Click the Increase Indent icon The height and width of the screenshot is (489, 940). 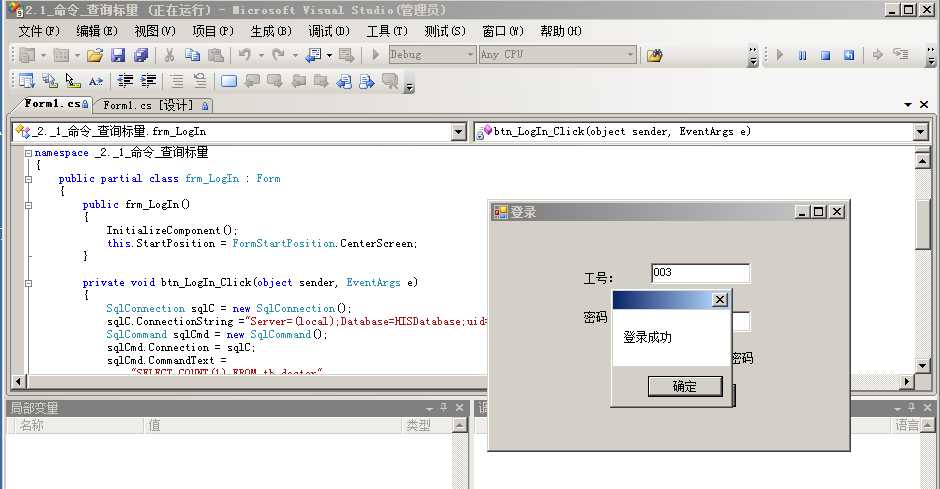[x=148, y=80]
